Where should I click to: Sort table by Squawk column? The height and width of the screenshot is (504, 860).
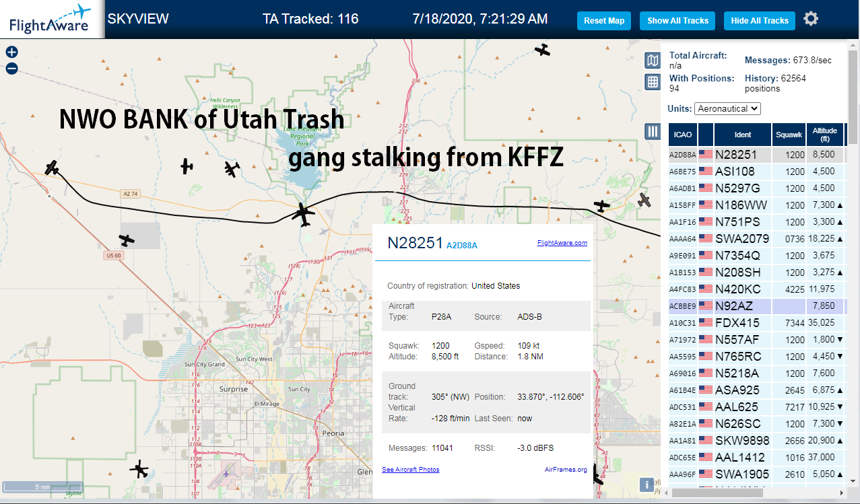coord(789,135)
